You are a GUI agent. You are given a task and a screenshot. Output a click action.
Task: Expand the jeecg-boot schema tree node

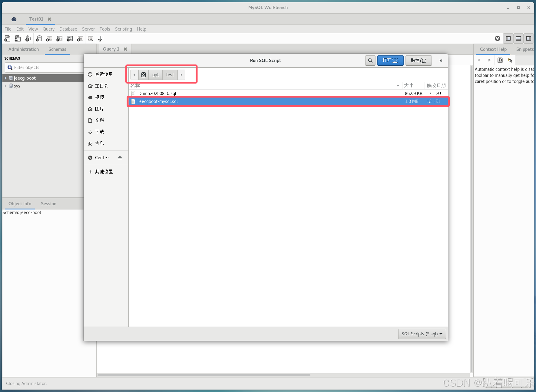pyautogui.click(x=5, y=78)
